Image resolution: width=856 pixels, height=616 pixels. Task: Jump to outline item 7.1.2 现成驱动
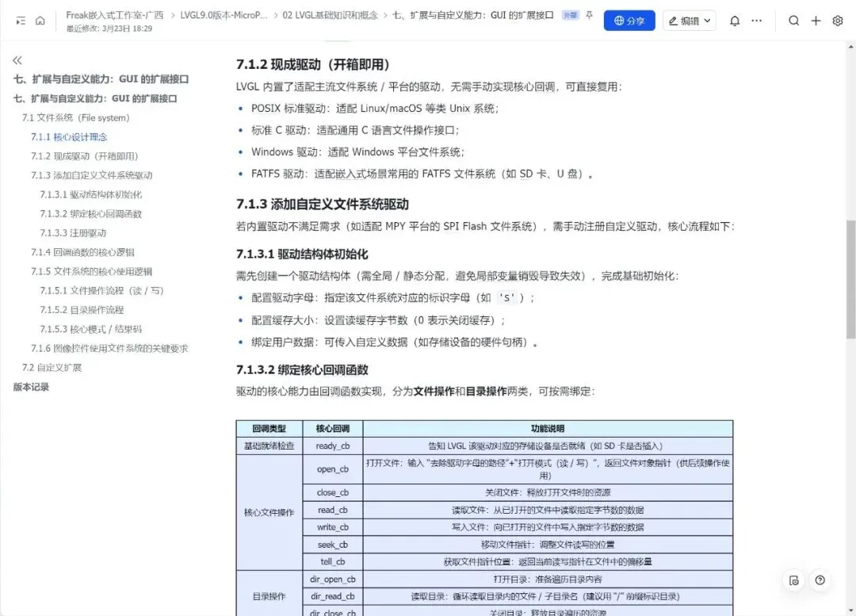pos(85,156)
